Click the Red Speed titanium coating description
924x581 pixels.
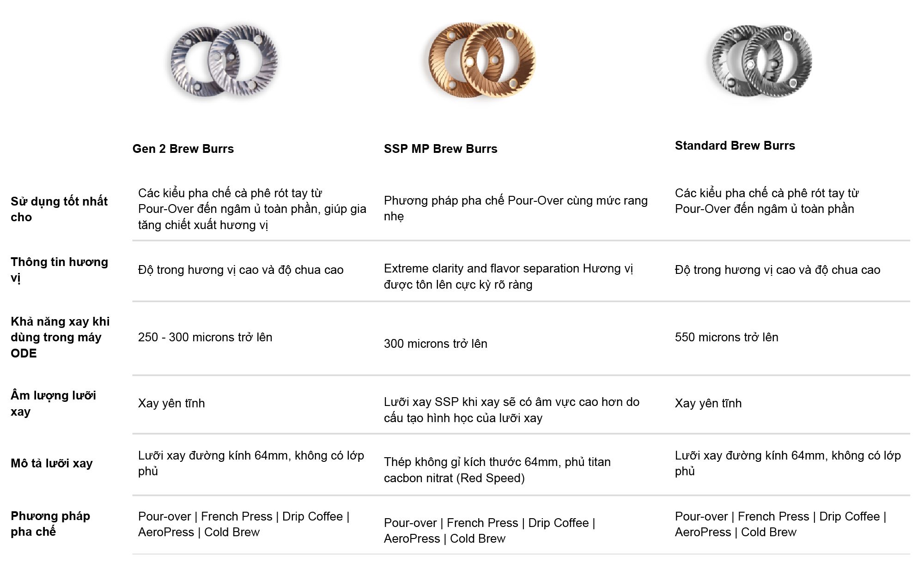pos(497,470)
